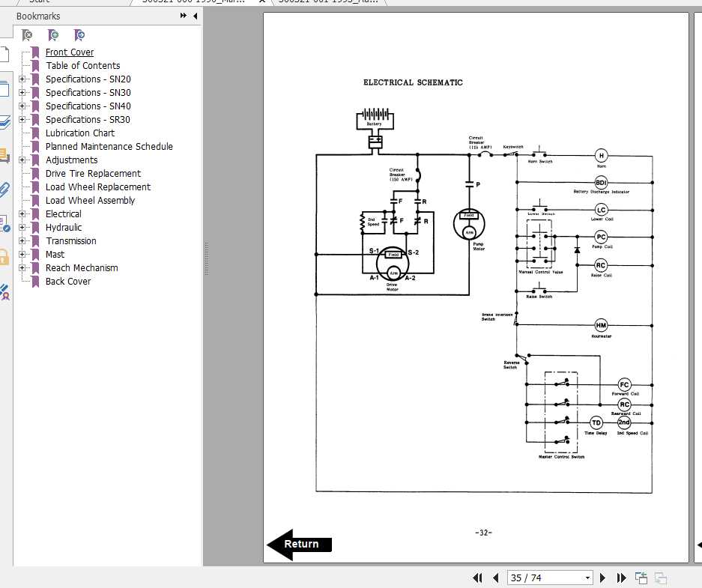Jump to Load Wheel Replacement bookmark
Screen dimensions: 702x588
coord(98,187)
